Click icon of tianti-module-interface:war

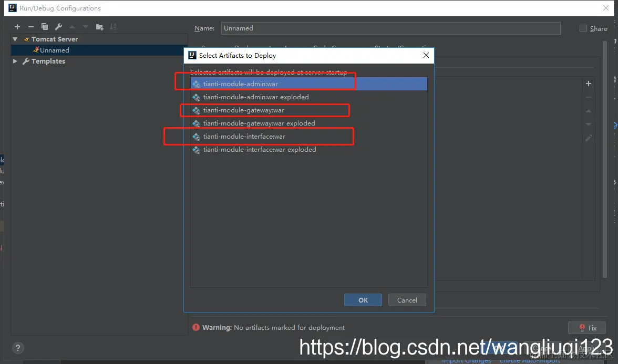click(x=197, y=137)
